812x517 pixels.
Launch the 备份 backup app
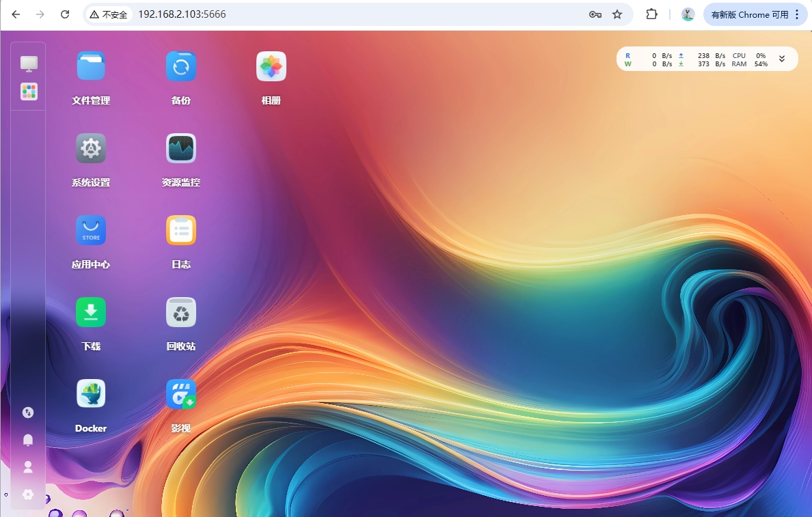[x=181, y=67]
